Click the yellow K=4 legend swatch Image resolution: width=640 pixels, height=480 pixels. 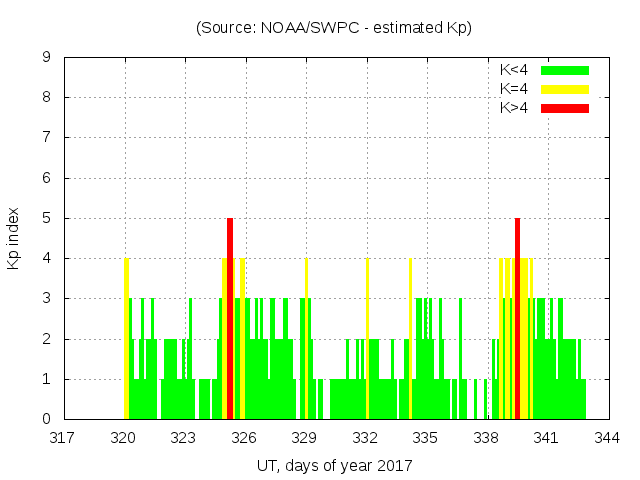[565, 89]
